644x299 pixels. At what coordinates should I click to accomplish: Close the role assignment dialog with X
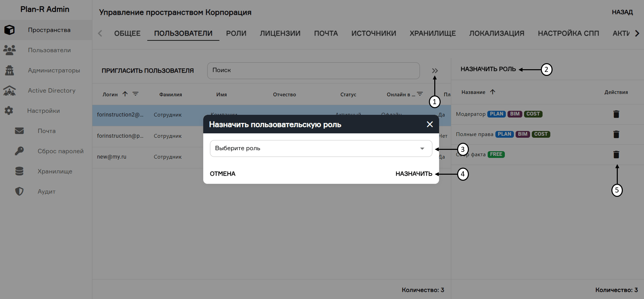pyautogui.click(x=430, y=124)
